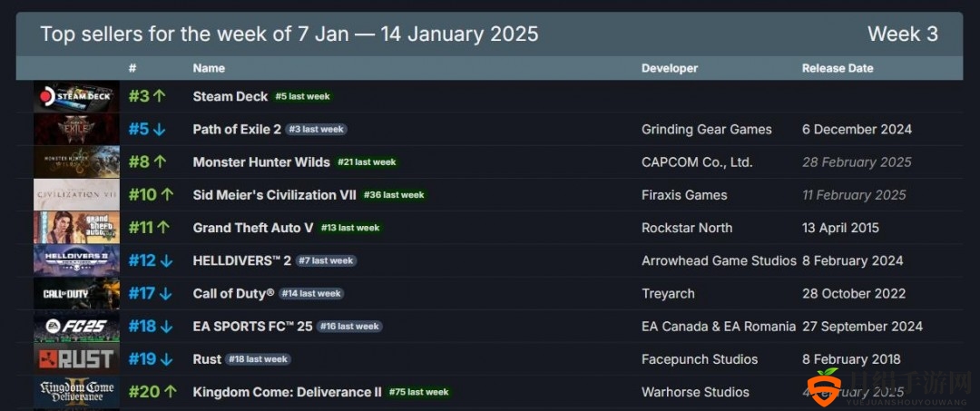Open the Grand Theft Auto V link
Image resolution: width=980 pixels, height=411 pixels.
(x=253, y=228)
